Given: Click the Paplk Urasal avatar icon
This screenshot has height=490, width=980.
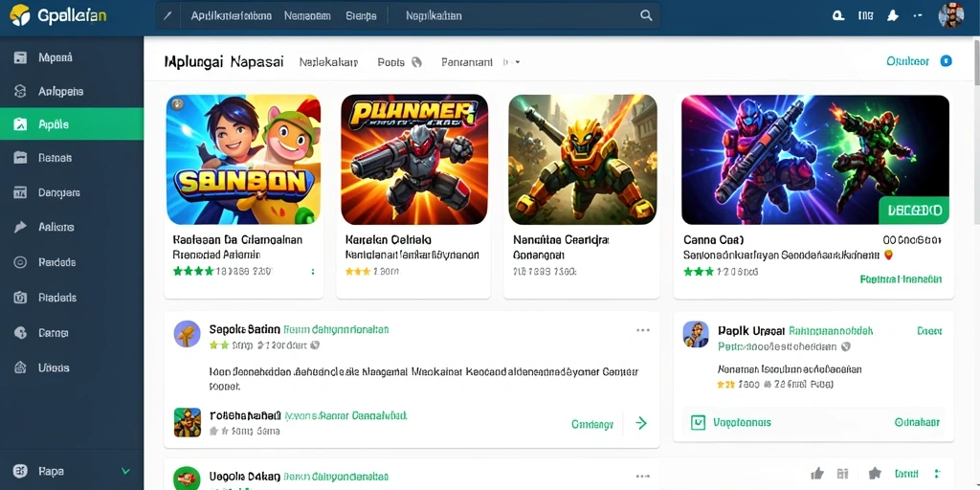Looking at the screenshot, I should coord(696,334).
